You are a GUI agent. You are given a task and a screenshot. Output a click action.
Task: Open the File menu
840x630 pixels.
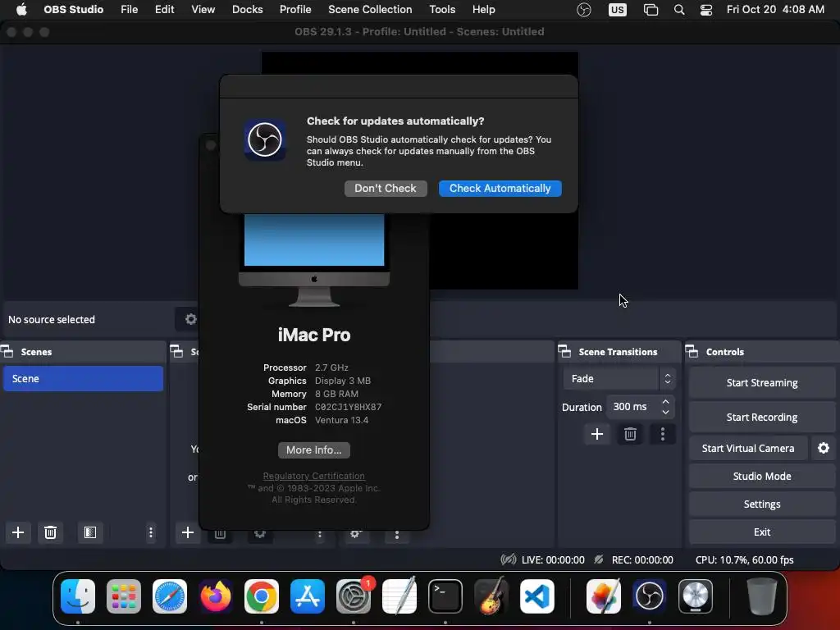click(129, 9)
